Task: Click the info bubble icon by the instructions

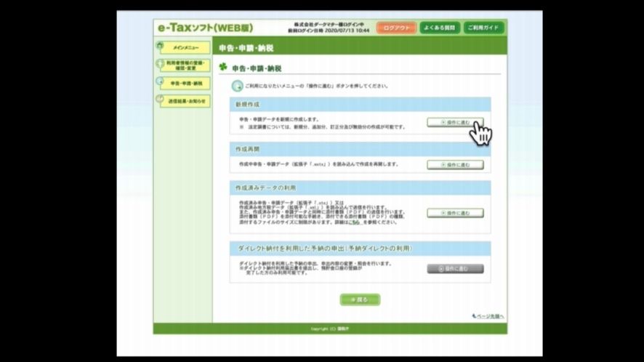Action: pos(236,86)
